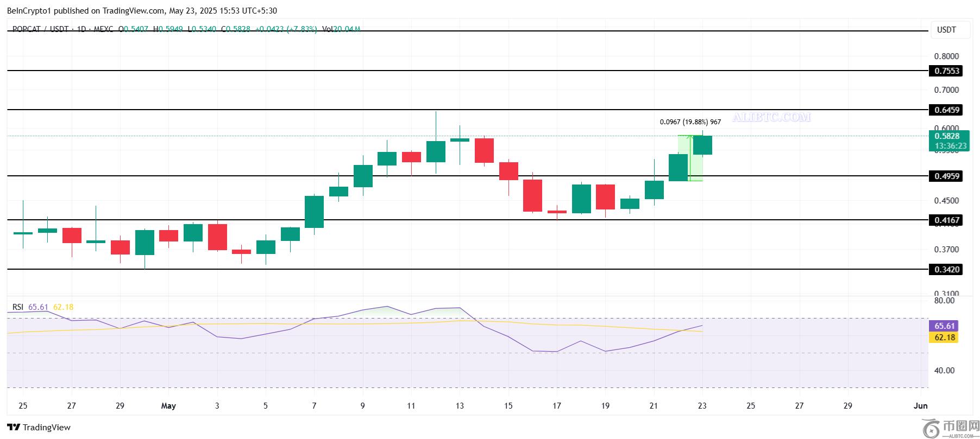This screenshot has height=439, width=980.
Task: Click the TradingView logo at bottom left
Action: point(39,427)
